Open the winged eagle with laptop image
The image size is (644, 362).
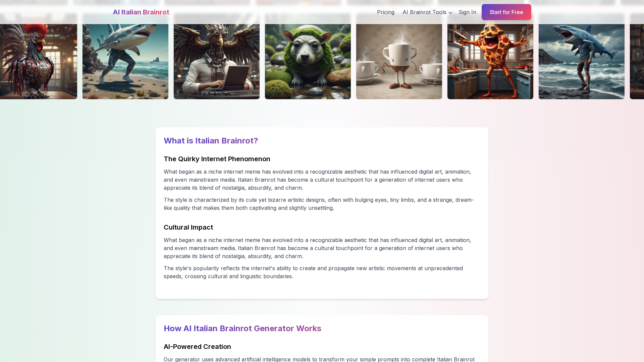[217, 56]
